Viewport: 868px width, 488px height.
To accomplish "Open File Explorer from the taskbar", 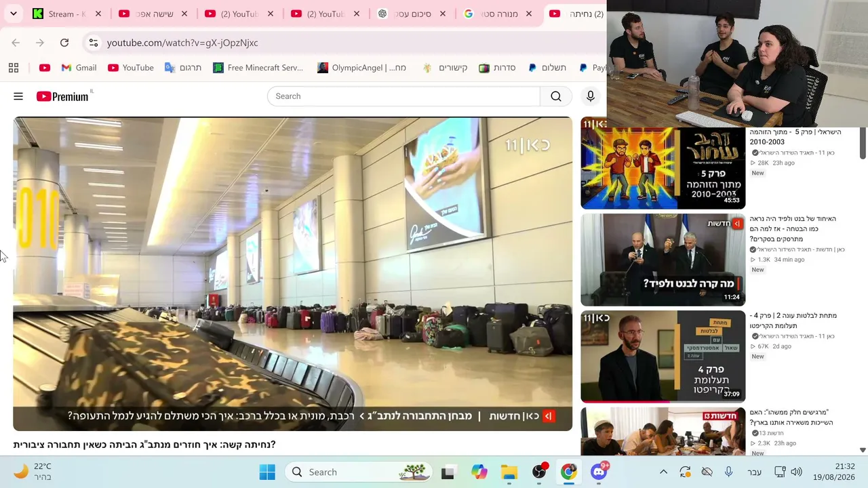I will [x=509, y=472].
